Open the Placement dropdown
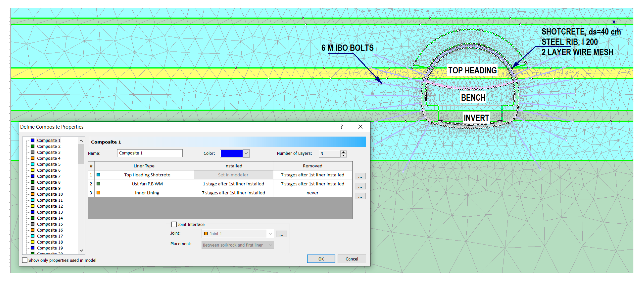644x284 pixels. (270, 245)
